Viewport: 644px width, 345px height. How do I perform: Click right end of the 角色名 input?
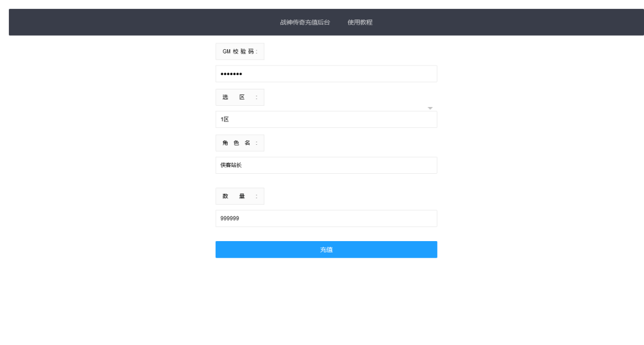pyautogui.click(x=428, y=166)
